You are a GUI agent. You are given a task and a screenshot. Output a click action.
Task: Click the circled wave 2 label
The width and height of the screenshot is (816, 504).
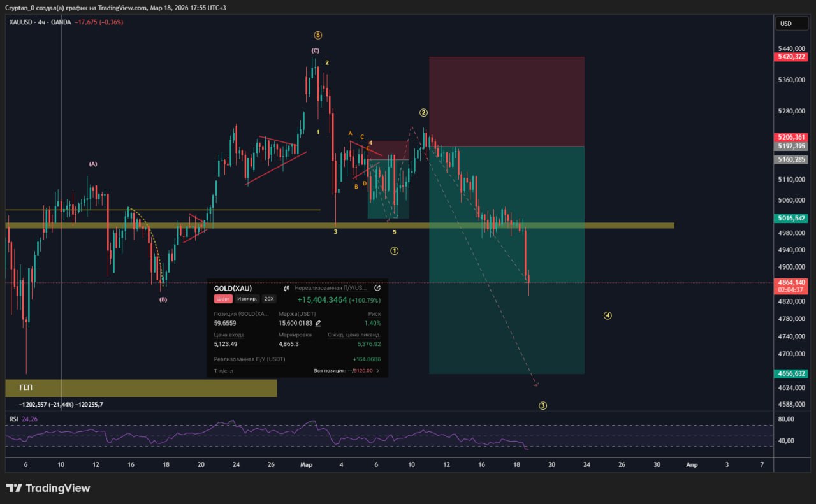click(x=423, y=113)
